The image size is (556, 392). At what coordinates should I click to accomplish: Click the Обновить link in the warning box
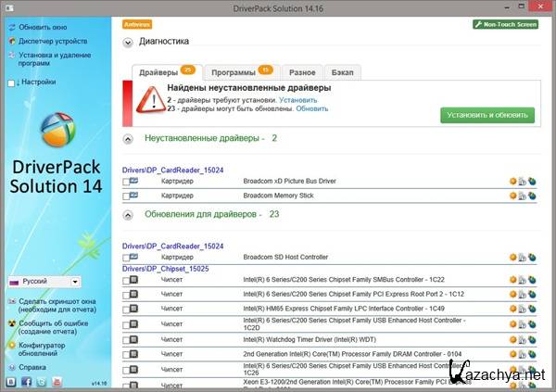[312, 108]
